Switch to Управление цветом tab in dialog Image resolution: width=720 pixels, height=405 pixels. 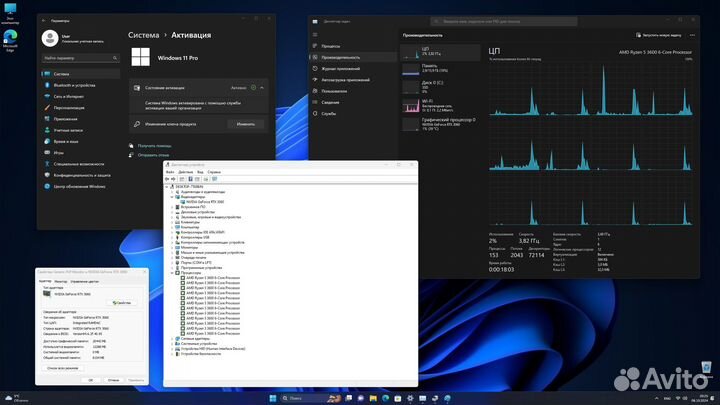[84, 281]
